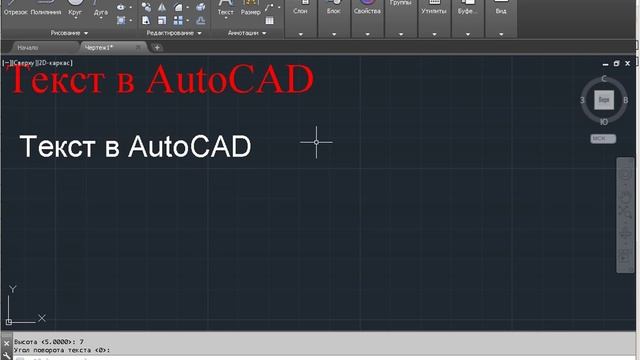Choose the ellipse tool in Рисование panel
This screenshot has height=360, width=640.
(121, 7)
